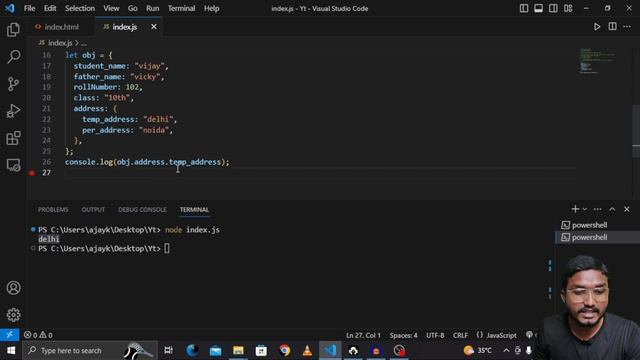Switch to the DEBUG CONSOLE panel tab
Screen dimensions: 640x360
coord(142,209)
